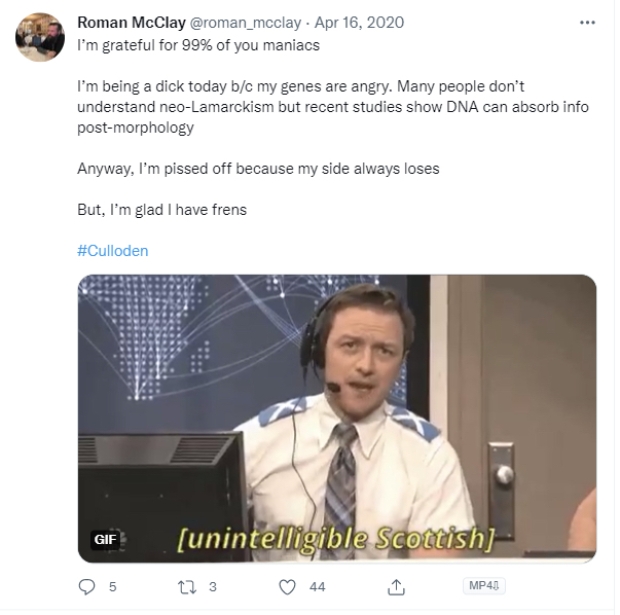
Task: Open Roman McClay's profile picture
Action: pos(40,37)
